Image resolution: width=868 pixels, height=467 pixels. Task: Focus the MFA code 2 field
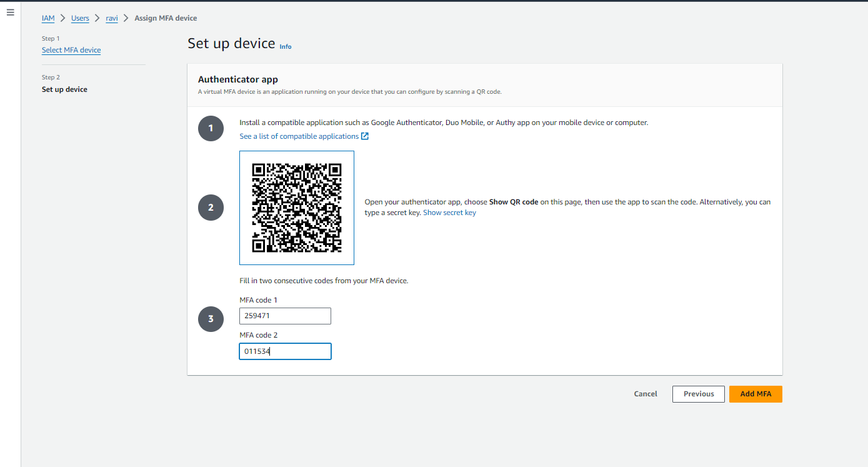285,351
